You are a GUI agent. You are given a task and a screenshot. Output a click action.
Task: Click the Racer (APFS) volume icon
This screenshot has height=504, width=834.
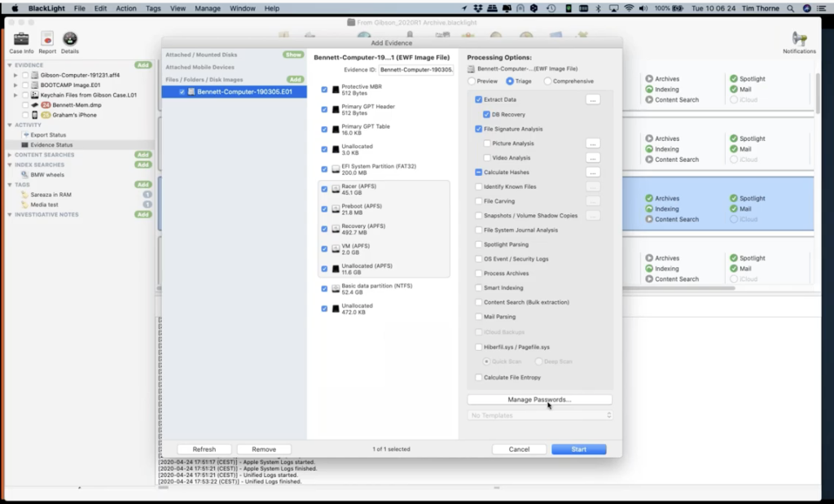336,189
